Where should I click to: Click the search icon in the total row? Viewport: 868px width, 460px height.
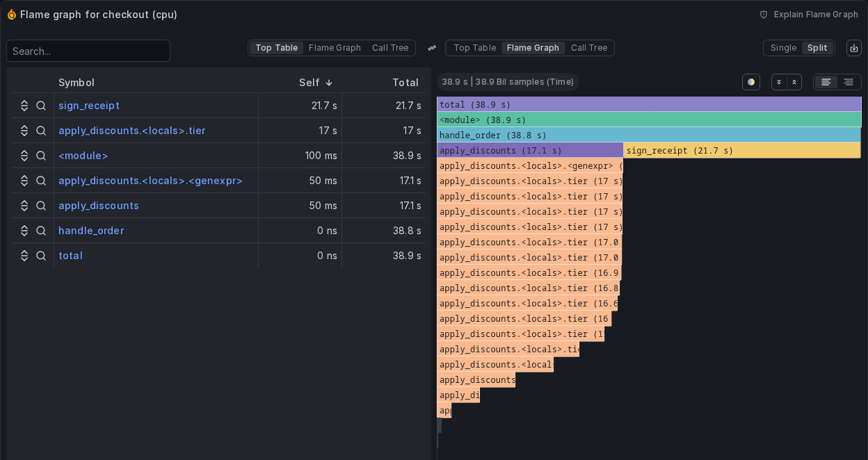click(x=41, y=256)
